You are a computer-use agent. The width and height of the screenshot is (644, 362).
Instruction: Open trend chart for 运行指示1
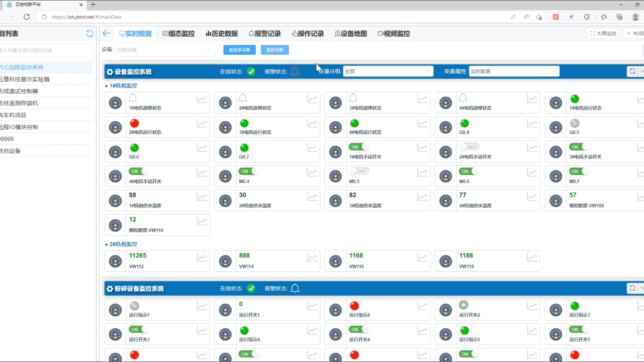point(202,306)
